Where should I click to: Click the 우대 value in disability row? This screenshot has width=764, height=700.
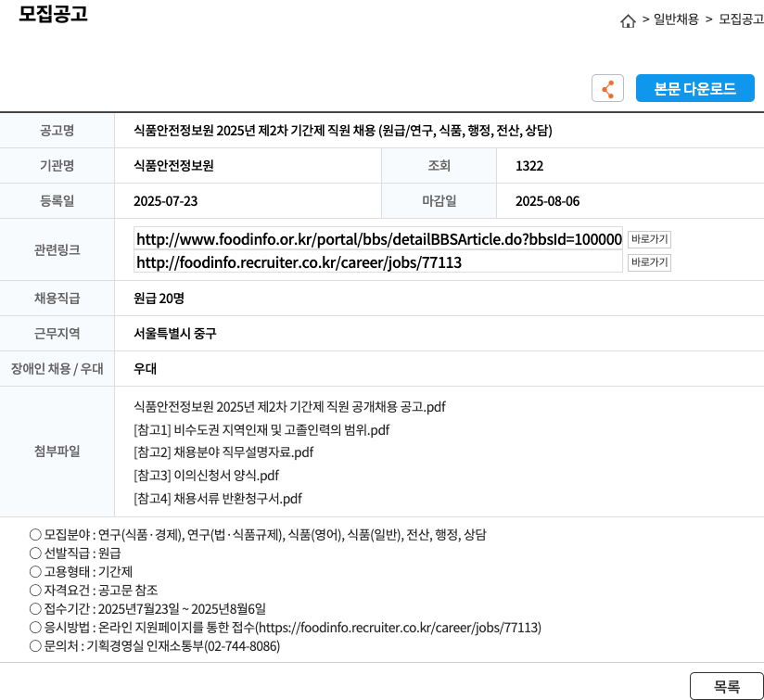(146, 369)
